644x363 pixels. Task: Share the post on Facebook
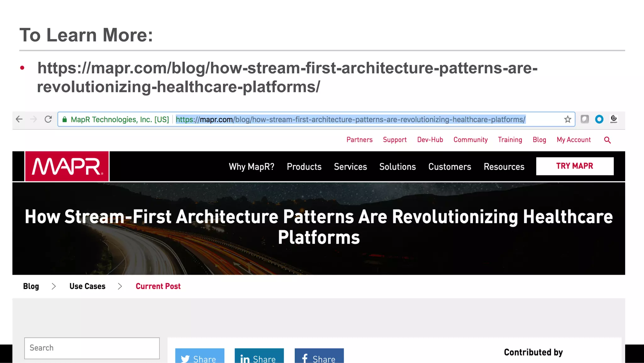point(319,356)
